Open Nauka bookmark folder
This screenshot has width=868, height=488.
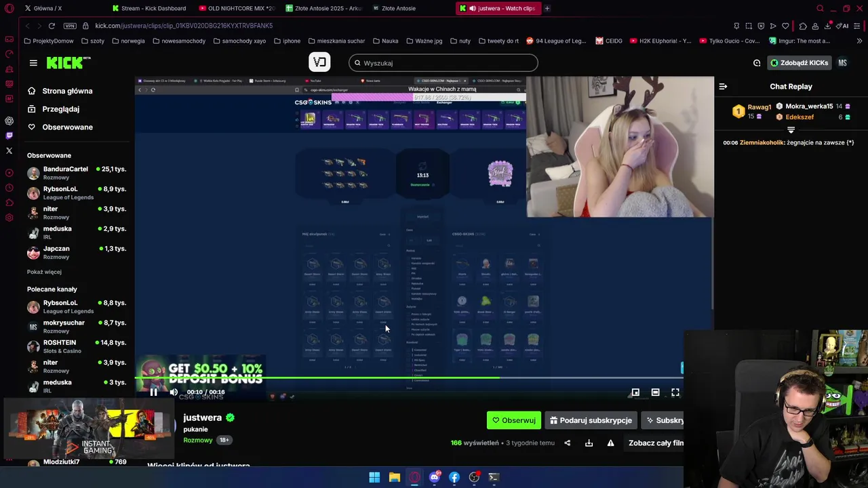pos(385,41)
